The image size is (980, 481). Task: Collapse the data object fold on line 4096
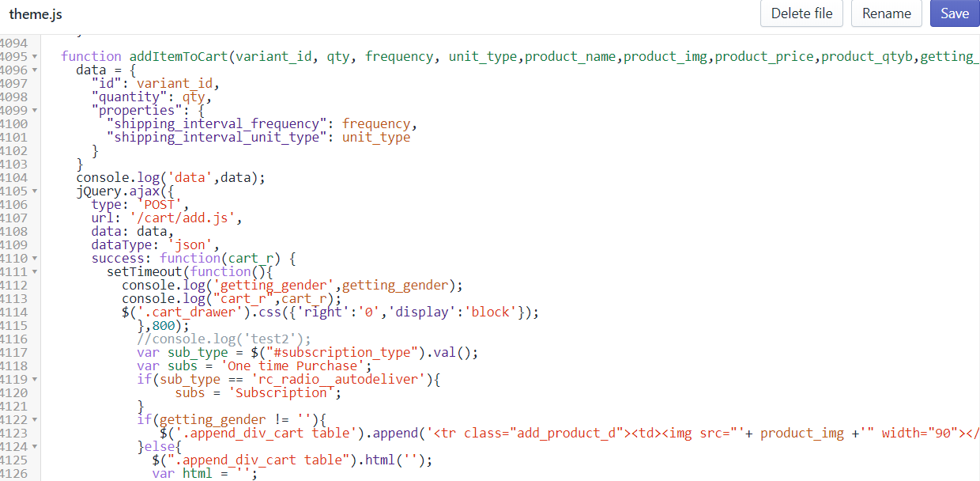[35, 70]
